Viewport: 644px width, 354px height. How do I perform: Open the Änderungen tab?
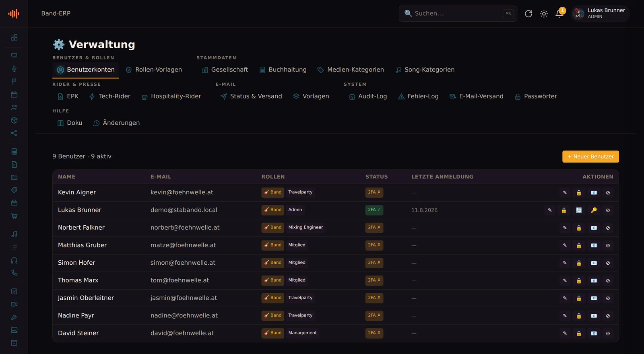click(116, 123)
